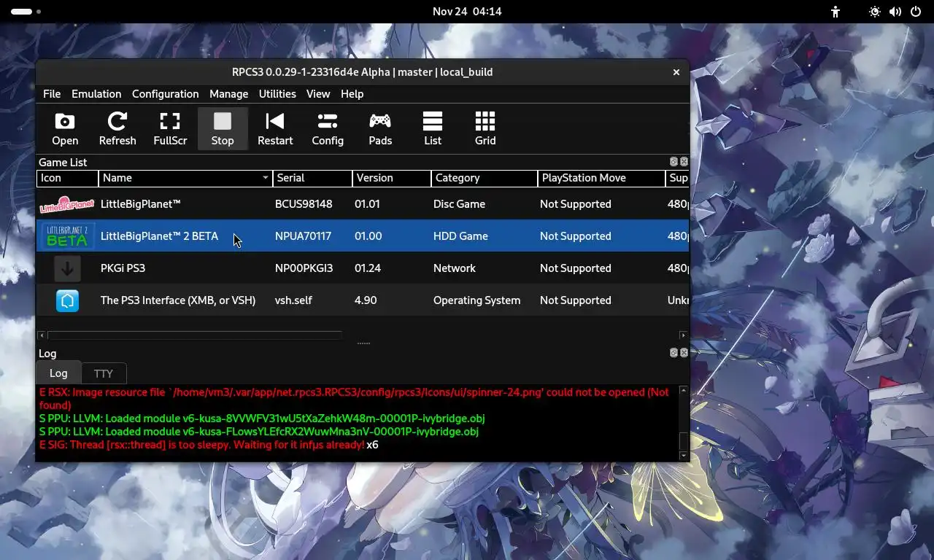The height and width of the screenshot is (560, 934).
Task: Switch to the TTY tab
Action: pos(104,373)
